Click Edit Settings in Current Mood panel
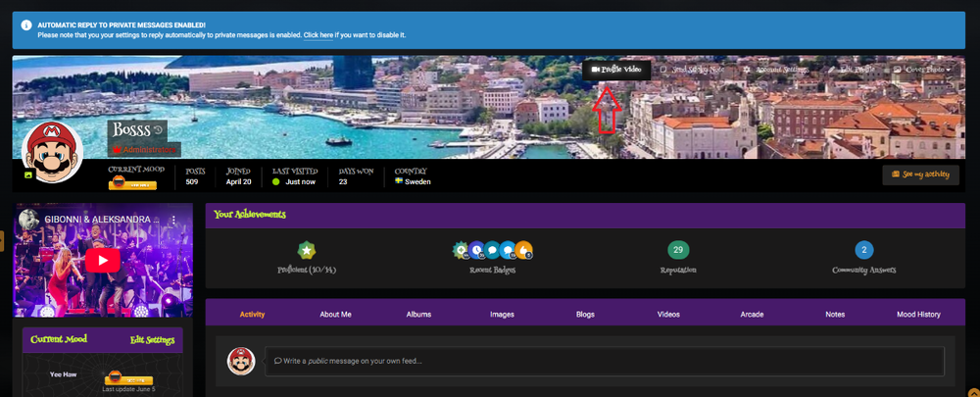Image resolution: width=980 pixels, height=397 pixels. [152, 340]
